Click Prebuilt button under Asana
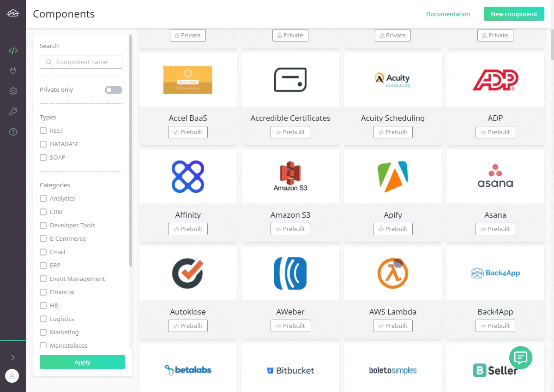 point(495,229)
